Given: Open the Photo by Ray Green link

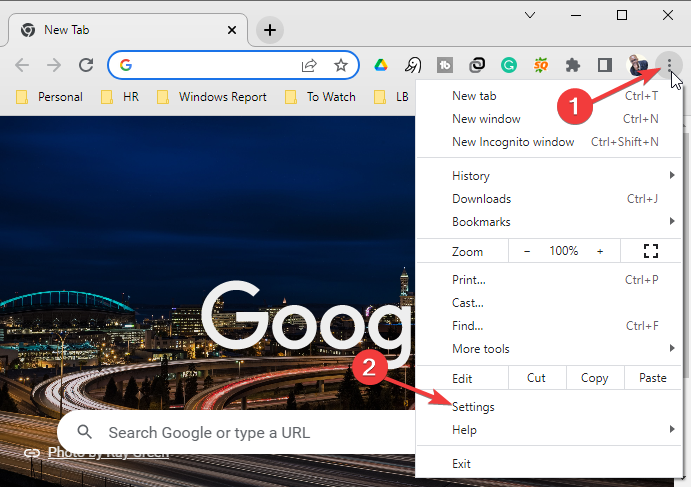Looking at the screenshot, I should [x=108, y=453].
